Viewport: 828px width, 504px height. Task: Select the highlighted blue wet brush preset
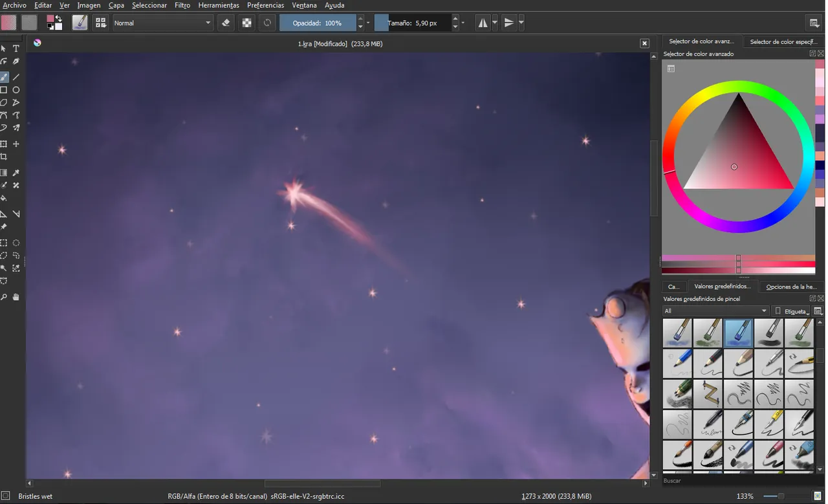coord(738,333)
